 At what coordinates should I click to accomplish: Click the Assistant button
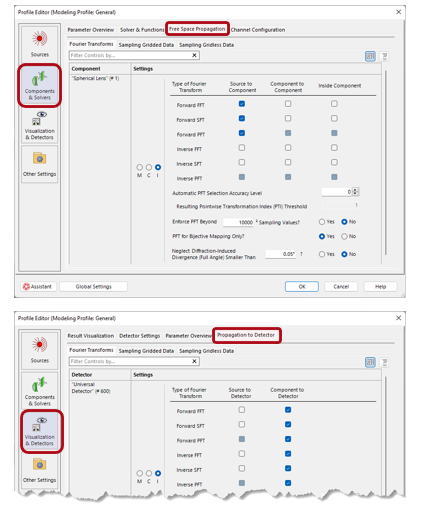(x=38, y=286)
